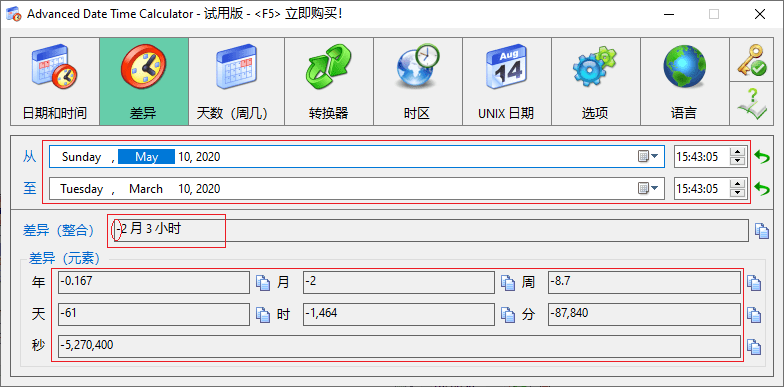
Task: Copy the 月 value -2
Action: pos(508,283)
